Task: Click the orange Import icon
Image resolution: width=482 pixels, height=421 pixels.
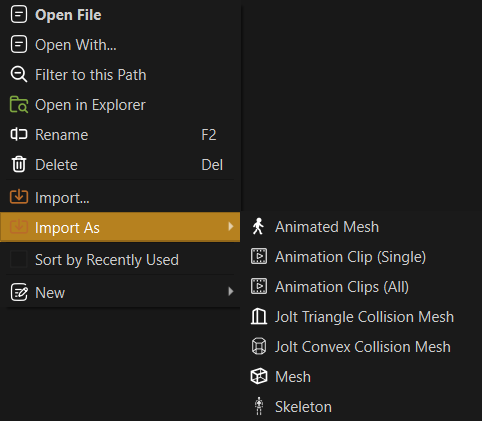Action: (x=19, y=196)
